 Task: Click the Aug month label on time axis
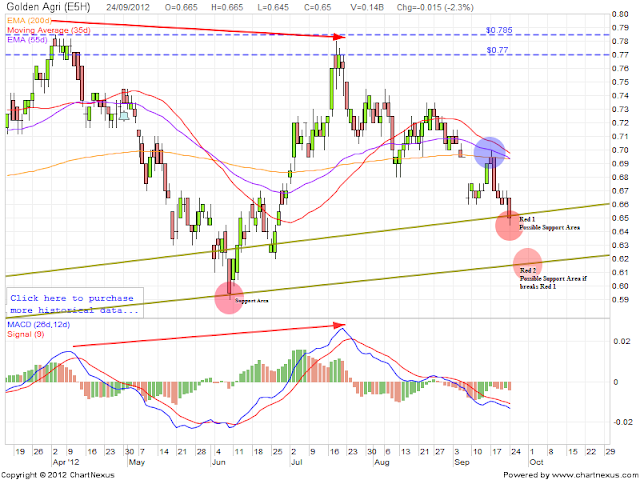click(x=382, y=462)
